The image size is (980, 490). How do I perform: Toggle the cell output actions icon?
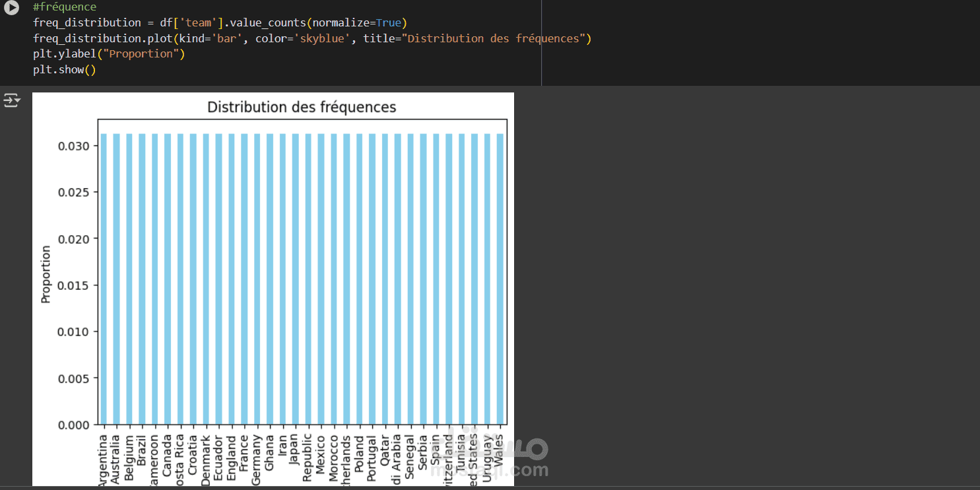(x=12, y=100)
